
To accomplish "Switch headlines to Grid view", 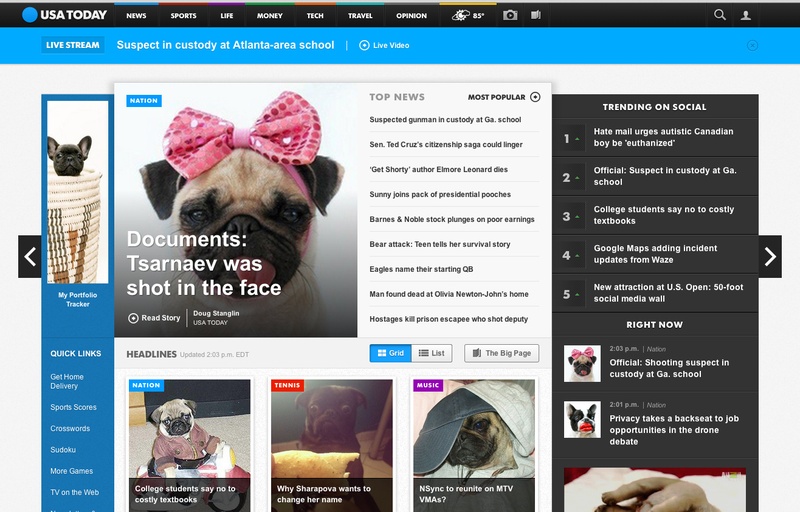I will 390,353.
